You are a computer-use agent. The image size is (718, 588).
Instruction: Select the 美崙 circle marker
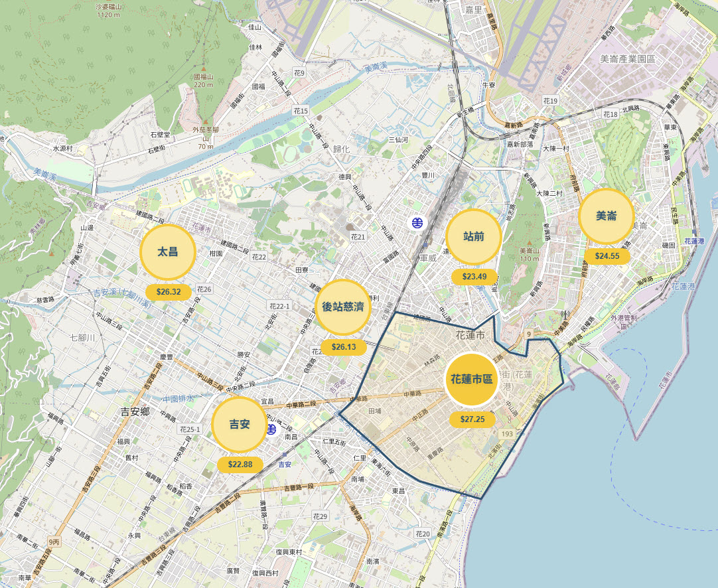[x=606, y=216]
